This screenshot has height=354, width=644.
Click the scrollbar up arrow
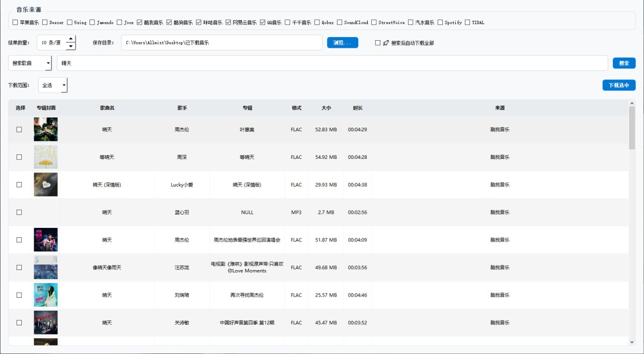632,103
